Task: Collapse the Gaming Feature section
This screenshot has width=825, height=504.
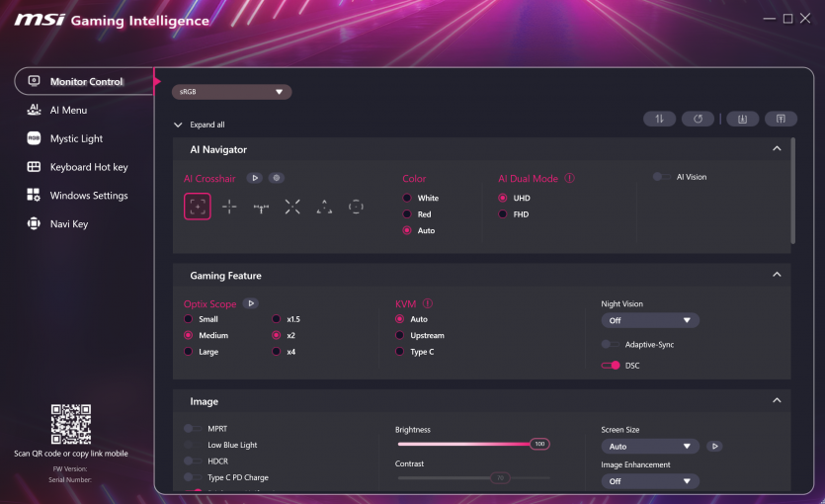Action: [777, 275]
